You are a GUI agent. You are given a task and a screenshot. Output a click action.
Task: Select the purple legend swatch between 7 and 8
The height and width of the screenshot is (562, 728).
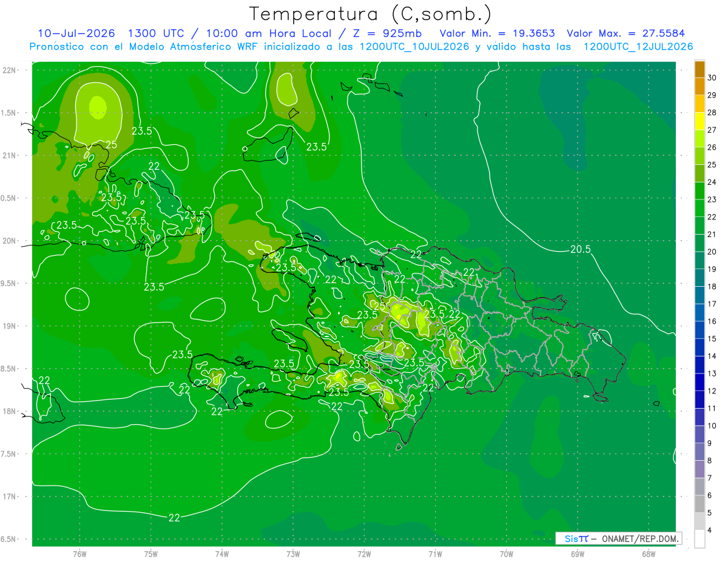699,469
